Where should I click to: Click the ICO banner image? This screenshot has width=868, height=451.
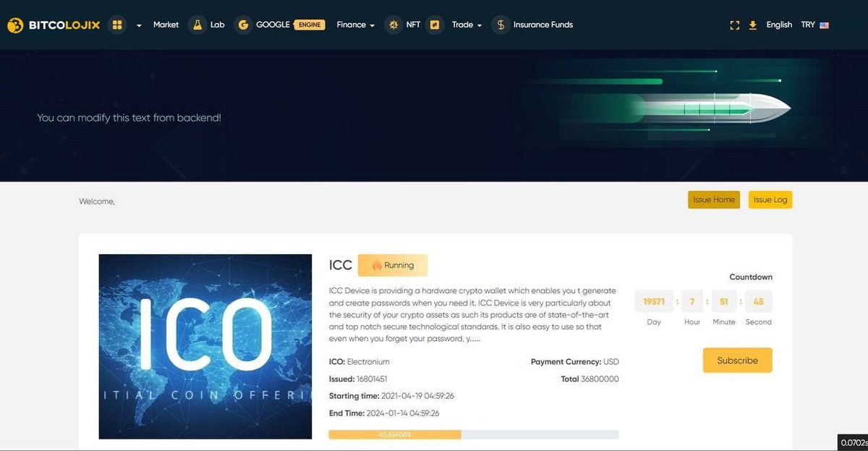tap(205, 346)
